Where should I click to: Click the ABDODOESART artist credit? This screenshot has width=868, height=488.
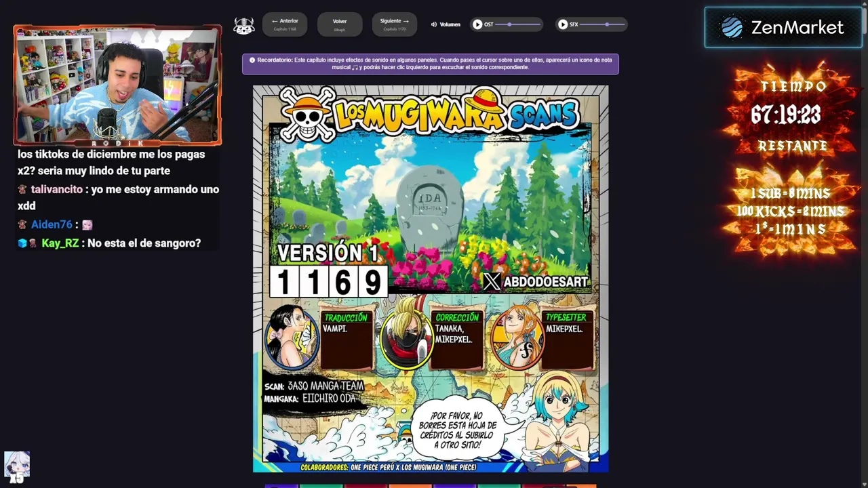[x=546, y=282]
